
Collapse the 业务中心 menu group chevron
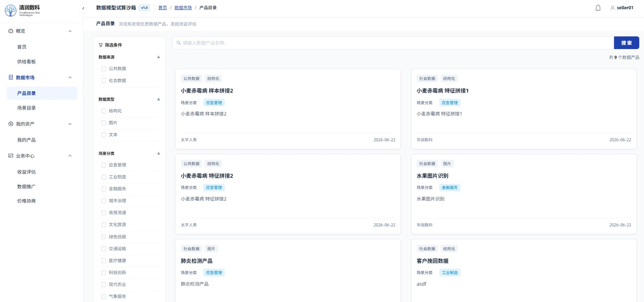click(x=70, y=156)
